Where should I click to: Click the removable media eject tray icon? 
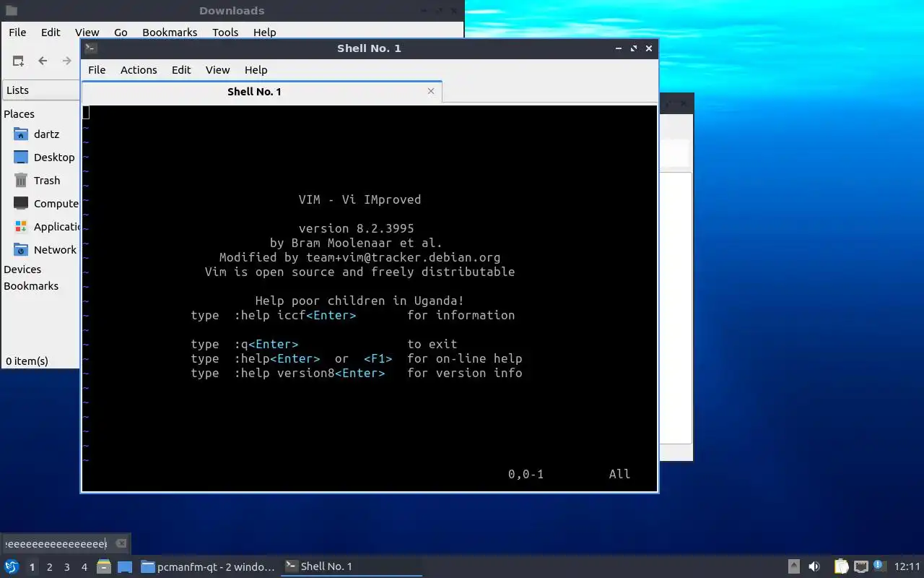[x=794, y=566]
